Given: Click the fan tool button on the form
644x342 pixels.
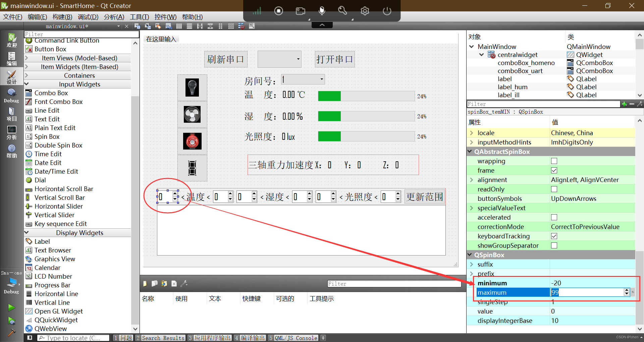Looking at the screenshot, I should pos(192,114).
